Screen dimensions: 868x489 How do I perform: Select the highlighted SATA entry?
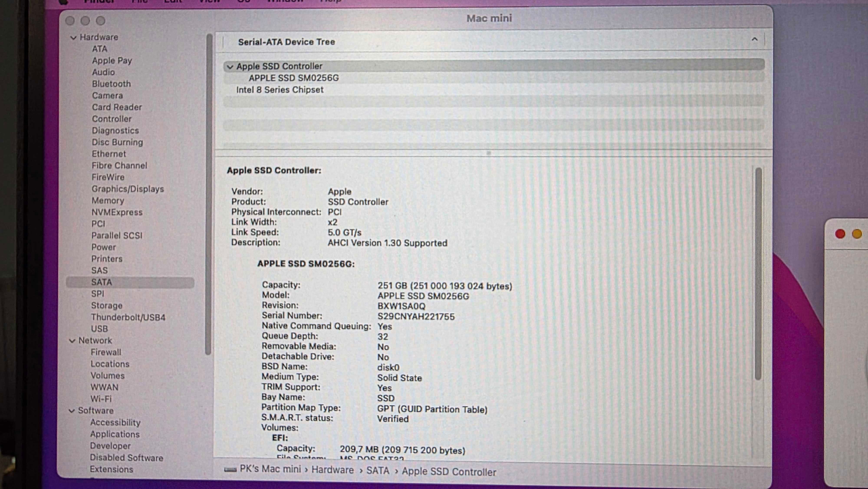tap(130, 282)
